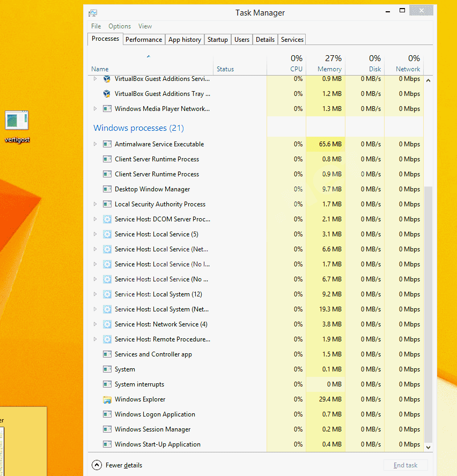Click the Service Host: Network Service gear icon
Screen dimensions: 457x476
(x=107, y=324)
